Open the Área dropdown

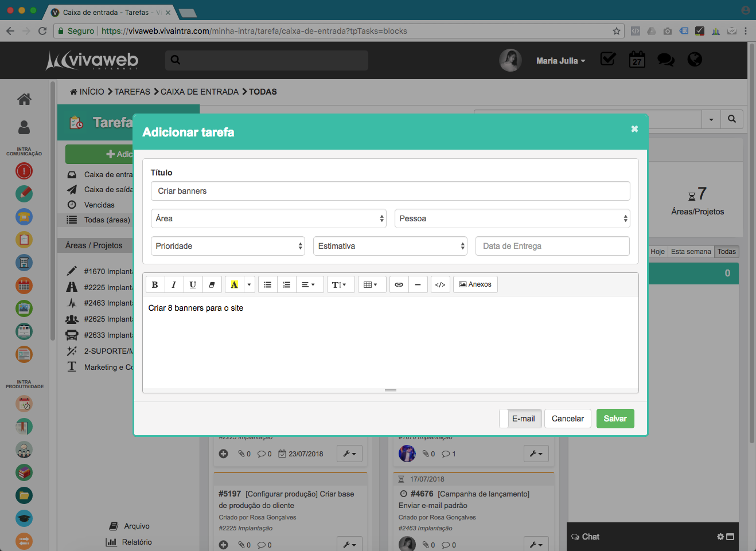coord(269,218)
